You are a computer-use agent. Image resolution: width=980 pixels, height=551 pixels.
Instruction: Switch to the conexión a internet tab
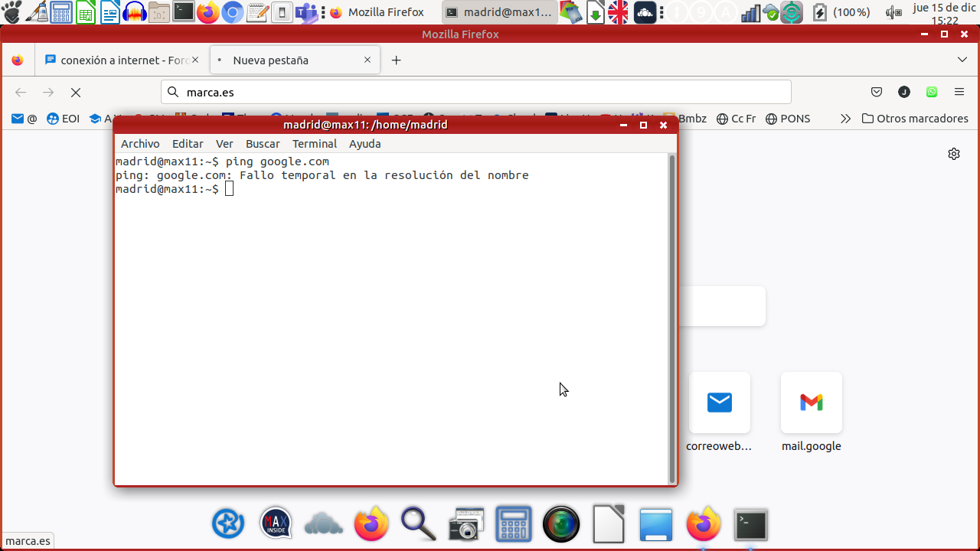pyautogui.click(x=122, y=60)
